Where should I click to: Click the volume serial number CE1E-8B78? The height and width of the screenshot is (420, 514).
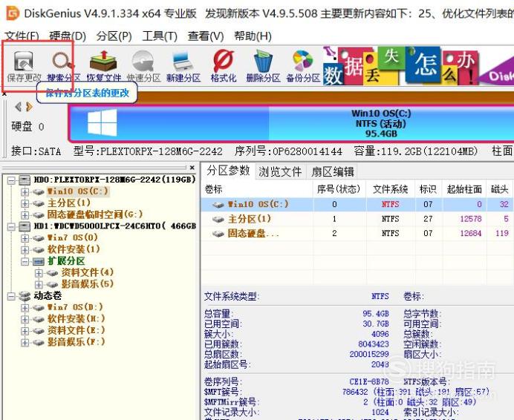pyautogui.click(x=369, y=381)
